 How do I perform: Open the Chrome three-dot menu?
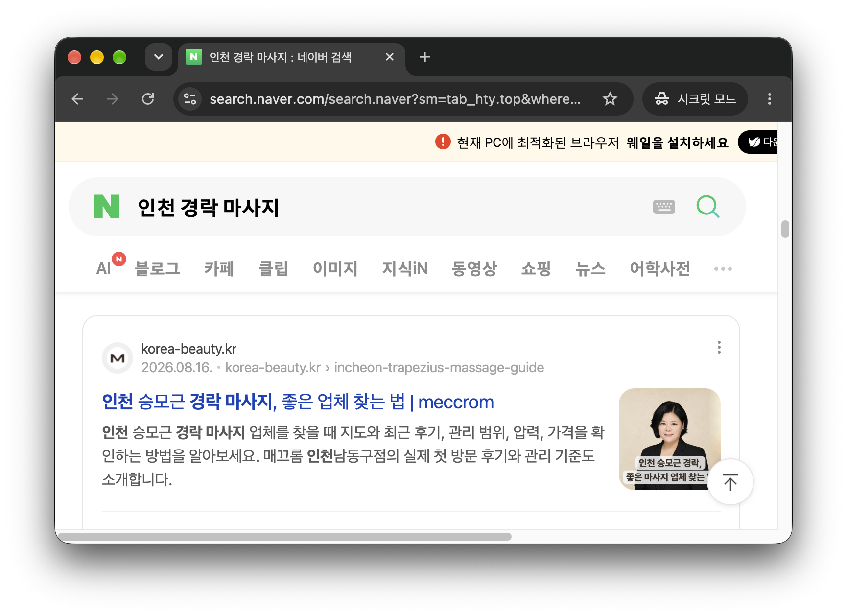click(769, 99)
